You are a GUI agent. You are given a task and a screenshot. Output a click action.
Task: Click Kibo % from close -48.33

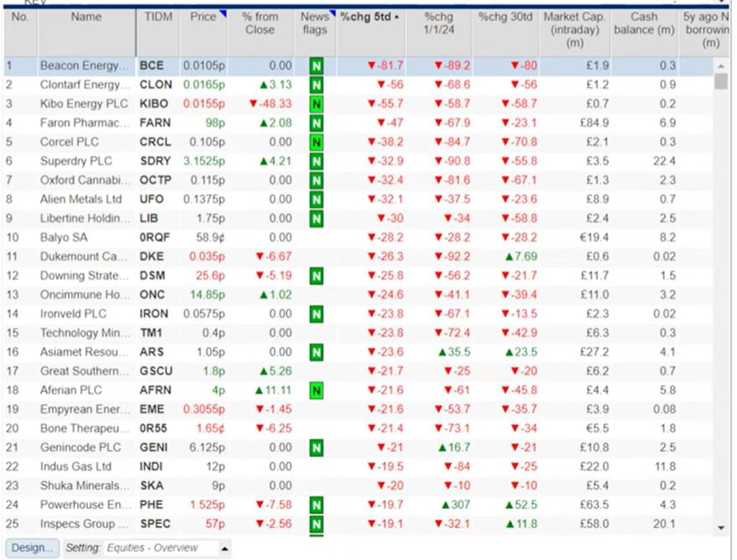(x=270, y=104)
